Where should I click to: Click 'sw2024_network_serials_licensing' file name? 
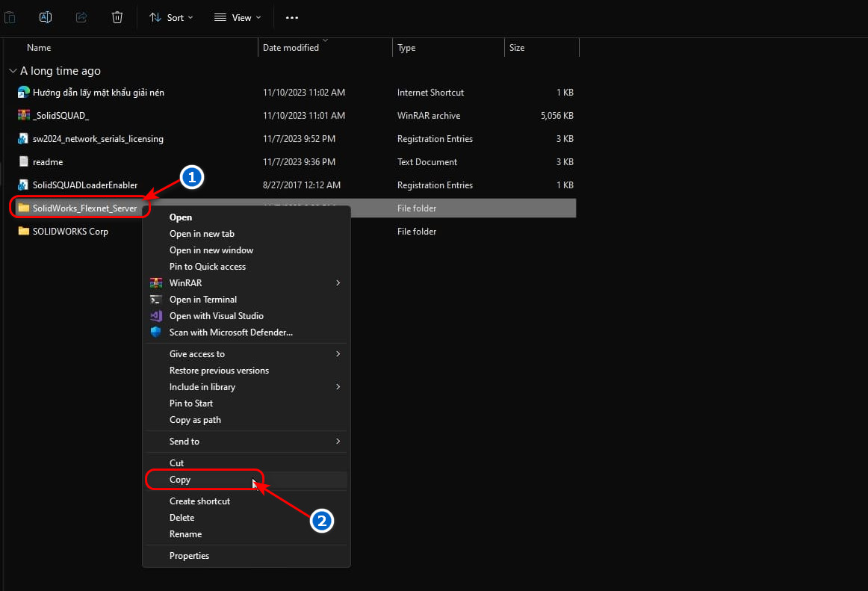pyautogui.click(x=98, y=139)
